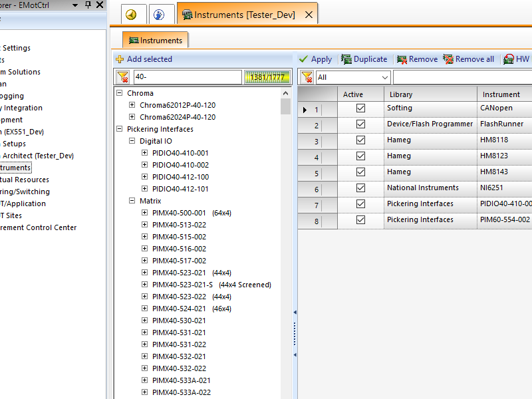532x399 pixels.
Task: Open Architect (Tester_Dev) in explorer
Action: [x=37, y=156]
